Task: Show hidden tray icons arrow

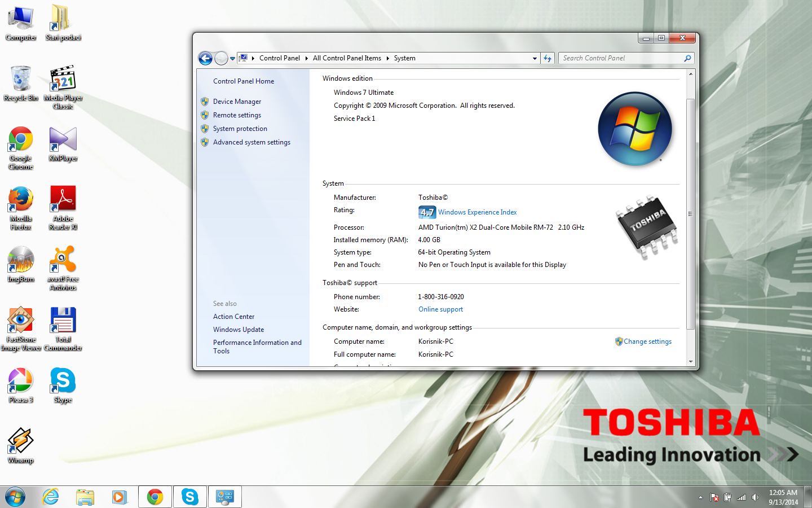Action: tap(700, 497)
